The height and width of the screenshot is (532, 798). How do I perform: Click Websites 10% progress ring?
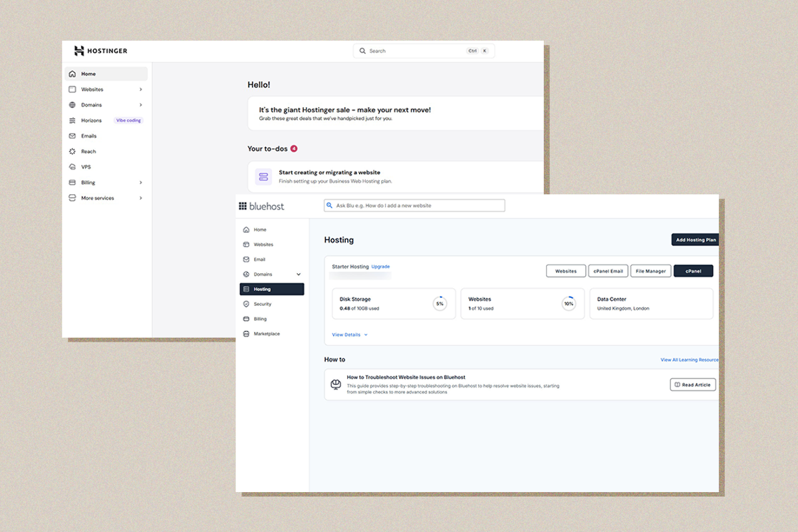pyautogui.click(x=569, y=304)
